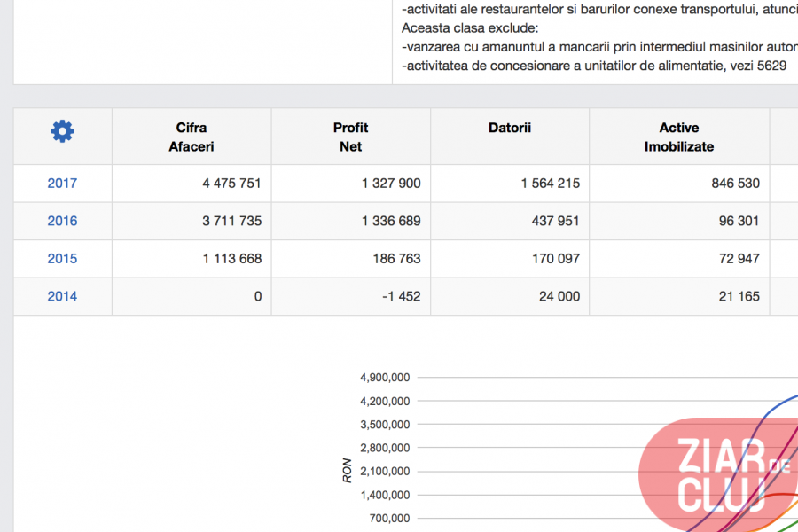798x532 pixels.
Task: Open the 2016 year link
Action: tap(62, 221)
